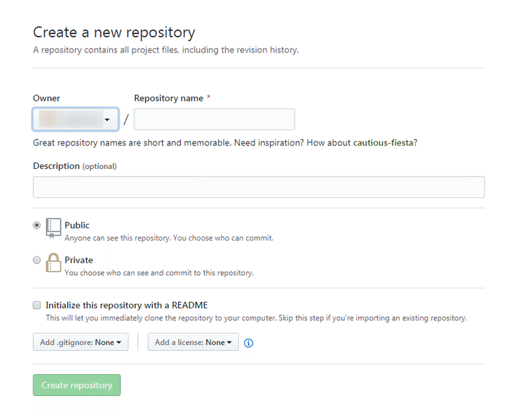
Task: Click into the Description text field
Action: pos(259,187)
